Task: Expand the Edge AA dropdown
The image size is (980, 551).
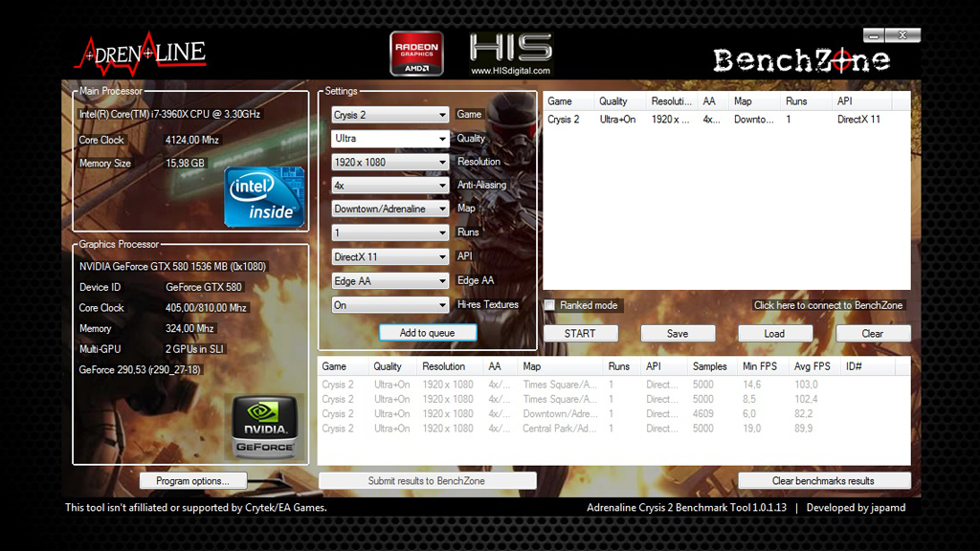Action: click(x=390, y=281)
